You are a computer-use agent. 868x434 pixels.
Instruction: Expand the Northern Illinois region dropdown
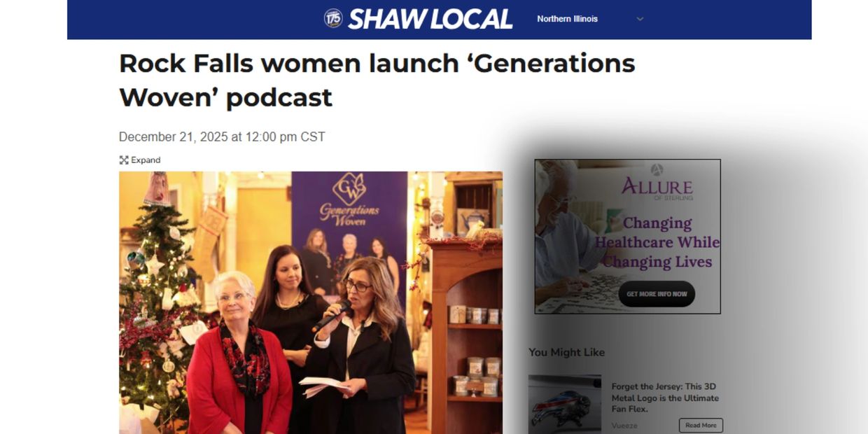tap(590, 19)
